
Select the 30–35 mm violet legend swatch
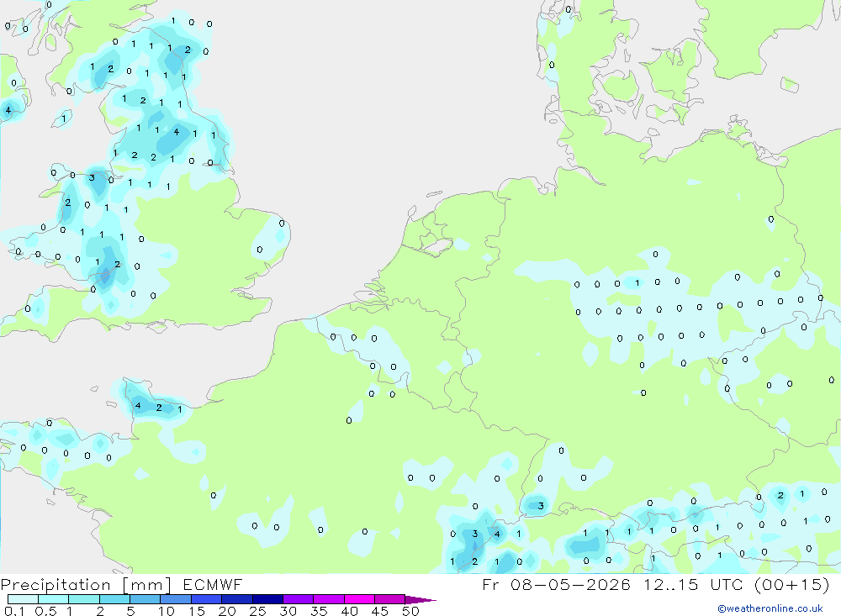(x=299, y=599)
